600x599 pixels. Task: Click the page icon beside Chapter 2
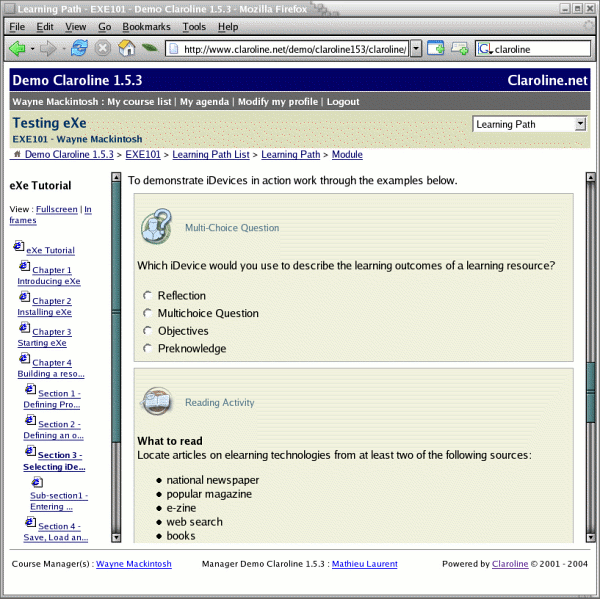[x=24, y=297]
